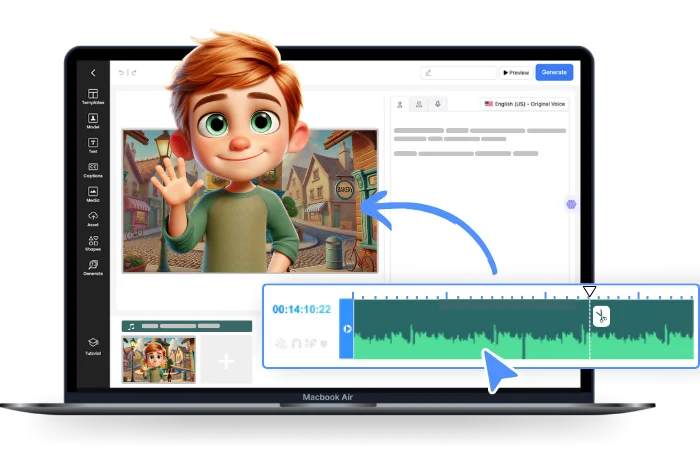Redo the last action
The width and height of the screenshot is (700, 455).
[133, 72]
